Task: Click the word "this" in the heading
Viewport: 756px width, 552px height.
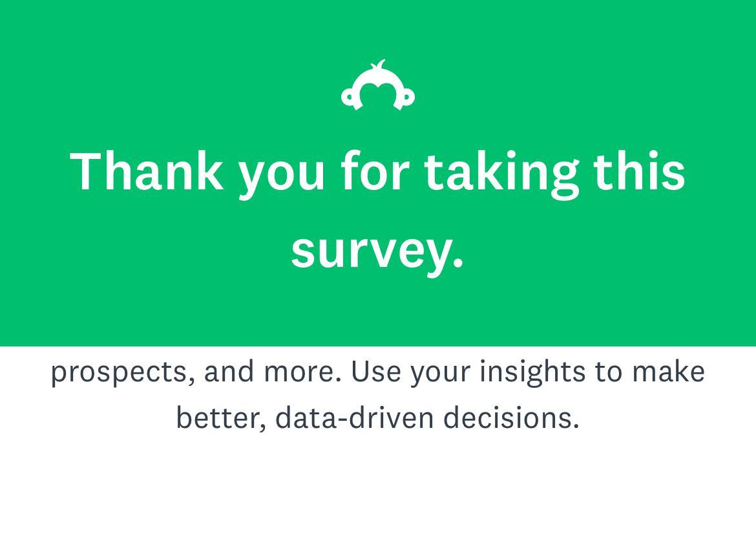Action: [x=639, y=171]
